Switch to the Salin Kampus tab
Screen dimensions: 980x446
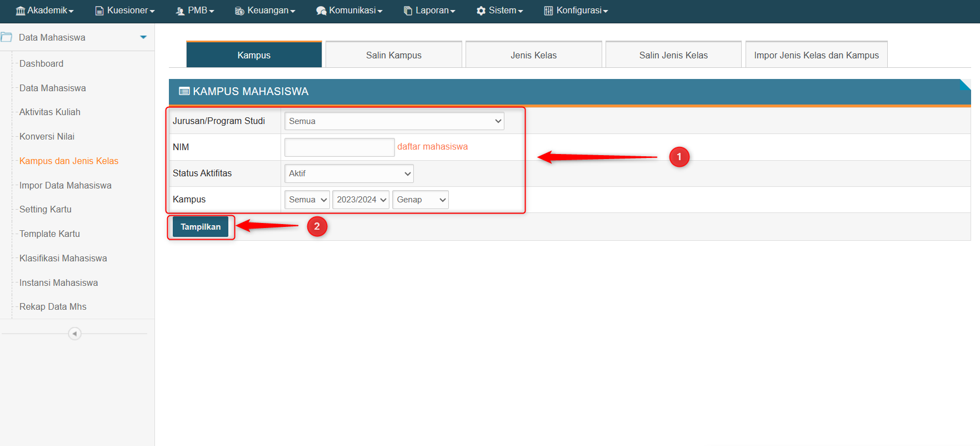tap(393, 55)
